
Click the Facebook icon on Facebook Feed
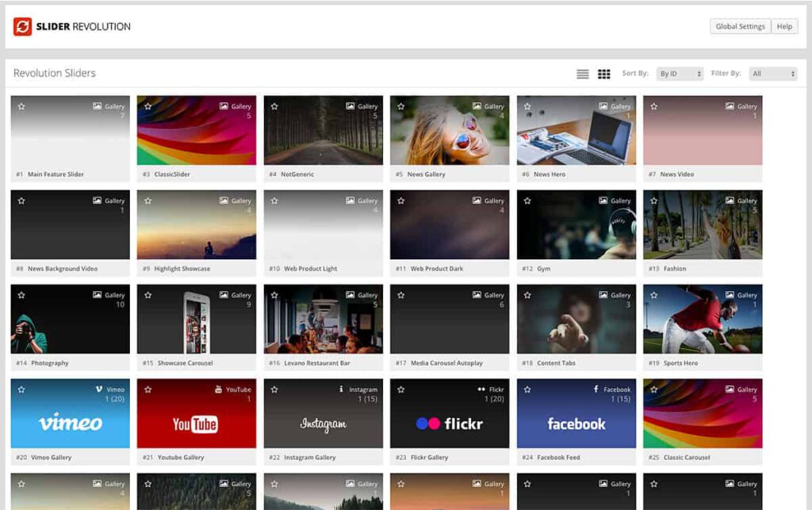(x=596, y=389)
